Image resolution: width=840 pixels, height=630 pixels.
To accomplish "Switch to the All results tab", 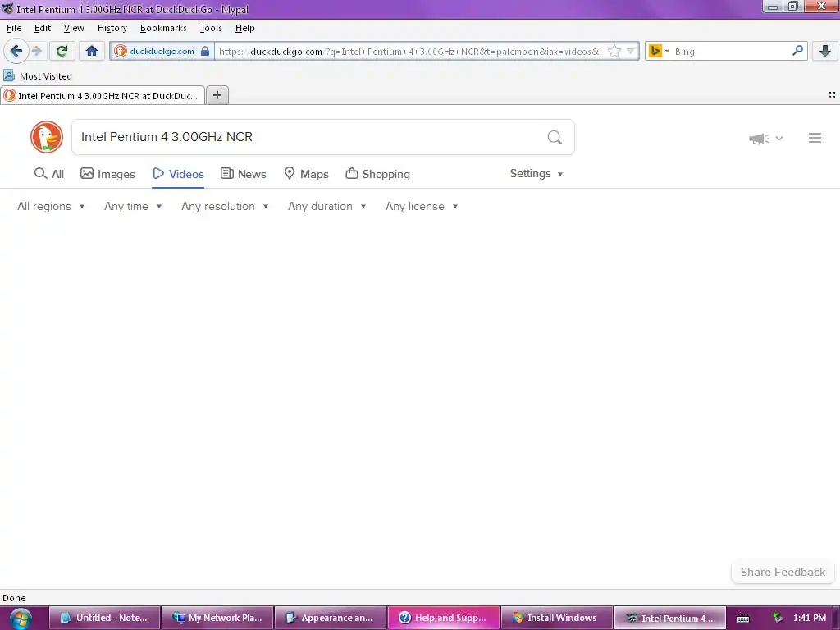I will click(x=48, y=174).
